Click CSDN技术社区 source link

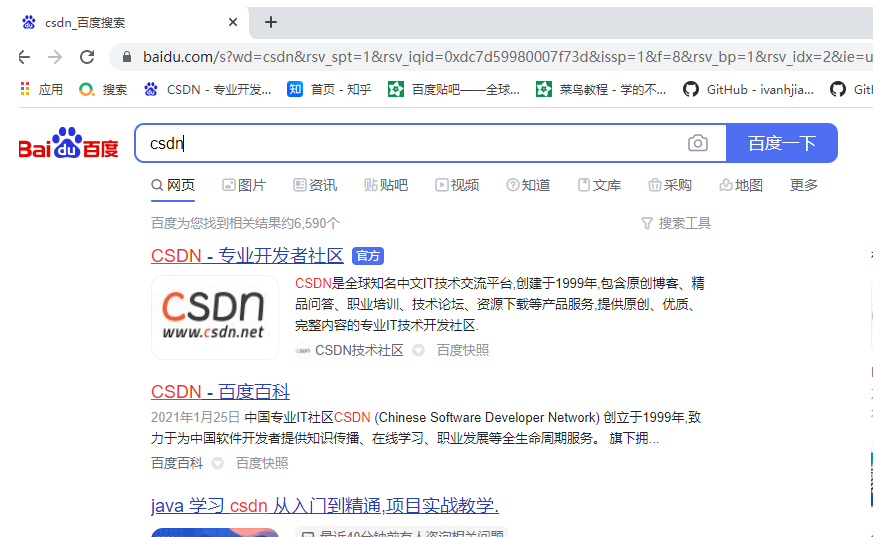click(359, 350)
